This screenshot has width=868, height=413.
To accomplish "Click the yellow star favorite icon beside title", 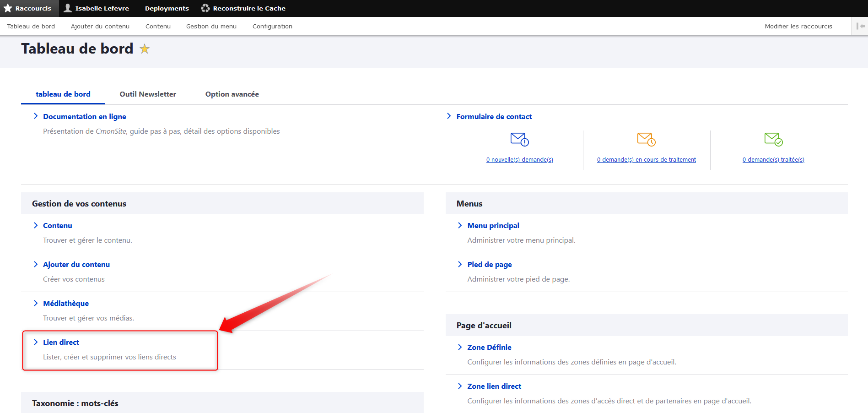I will pos(145,49).
